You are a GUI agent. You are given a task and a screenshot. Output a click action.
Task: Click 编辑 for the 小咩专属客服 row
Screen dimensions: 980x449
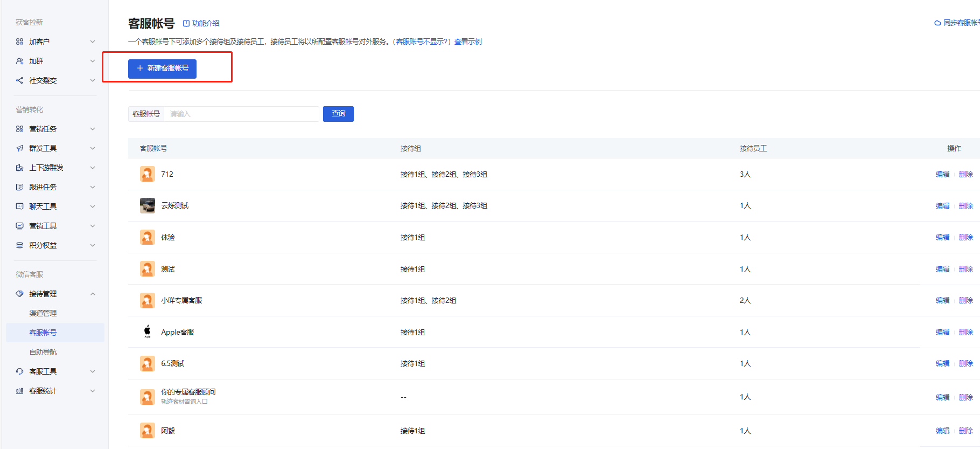click(942, 300)
